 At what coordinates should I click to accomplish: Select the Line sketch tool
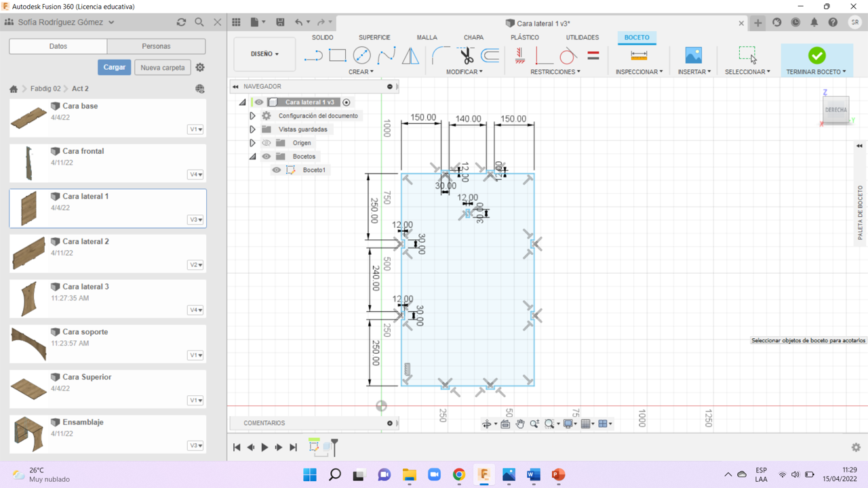313,56
